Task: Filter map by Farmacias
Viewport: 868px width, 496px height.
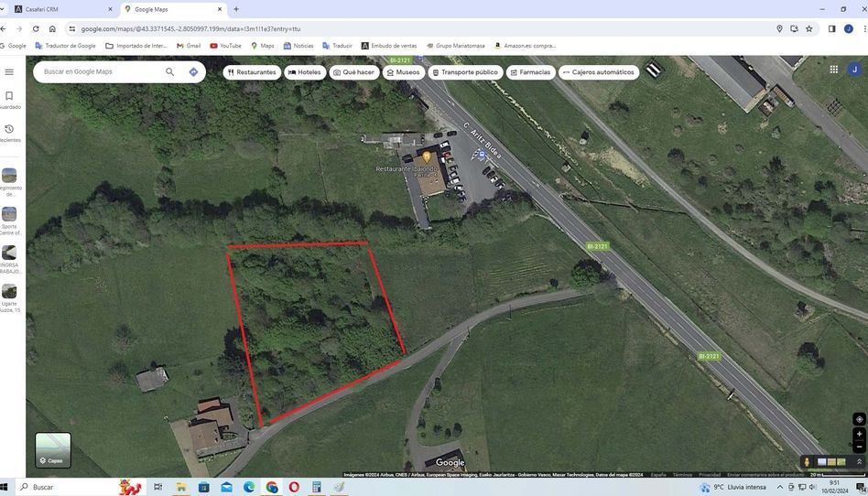Action: click(x=530, y=72)
